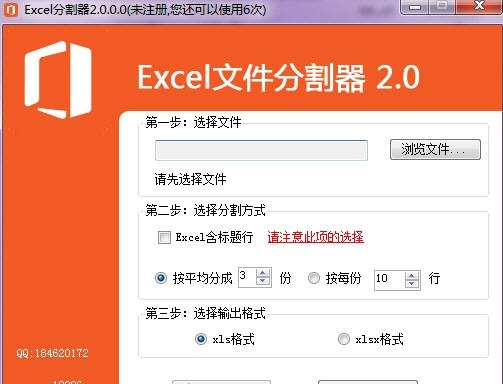This screenshot has height=384, width=503.
Task: Decrease rows per part with down arrow
Action: click(x=412, y=284)
